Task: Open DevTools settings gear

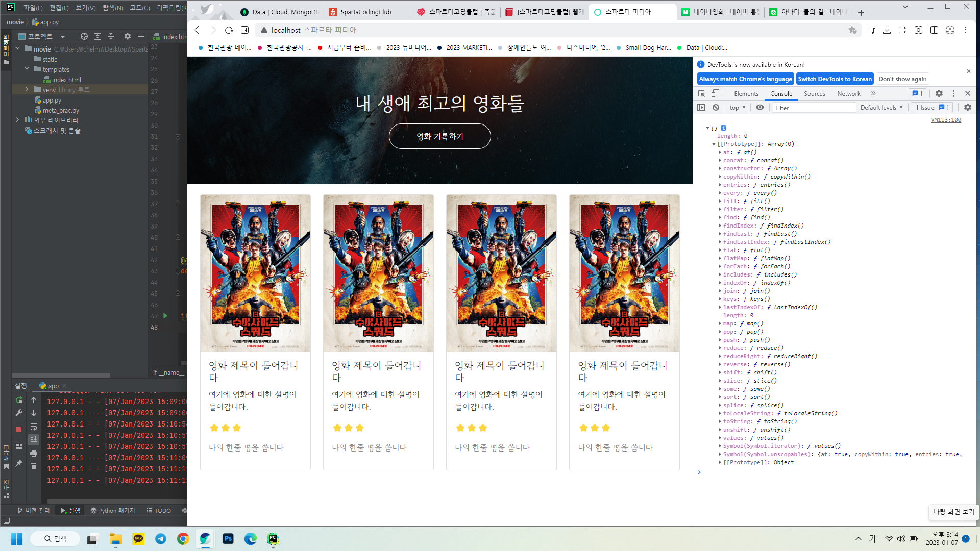Action: [x=939, y=93]
